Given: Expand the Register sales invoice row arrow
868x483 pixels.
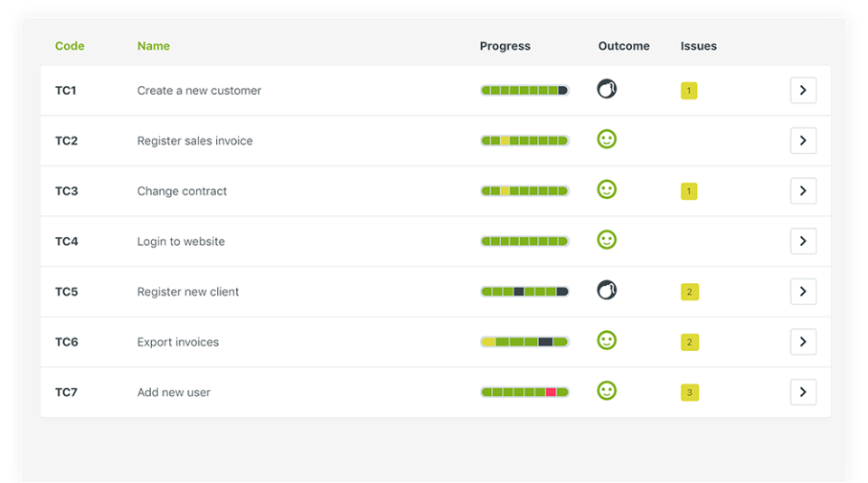Looking at the screenshot, I should click(x=803, y=141).
